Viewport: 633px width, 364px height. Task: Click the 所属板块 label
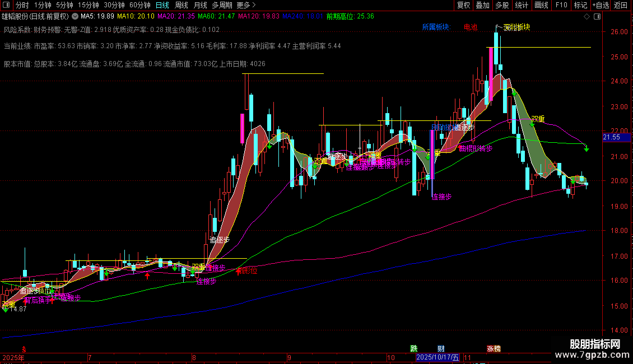coord(436,27)
